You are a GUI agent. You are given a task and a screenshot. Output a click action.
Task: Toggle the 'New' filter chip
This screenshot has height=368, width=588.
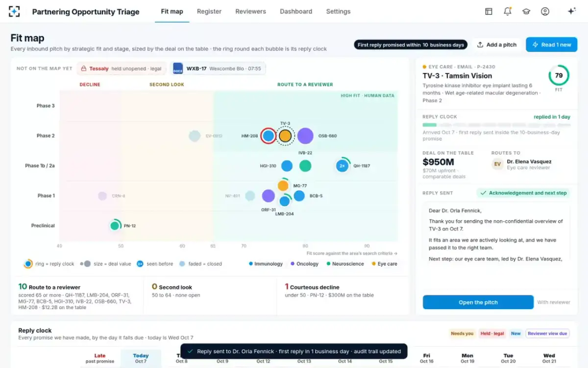coord(516,334)
